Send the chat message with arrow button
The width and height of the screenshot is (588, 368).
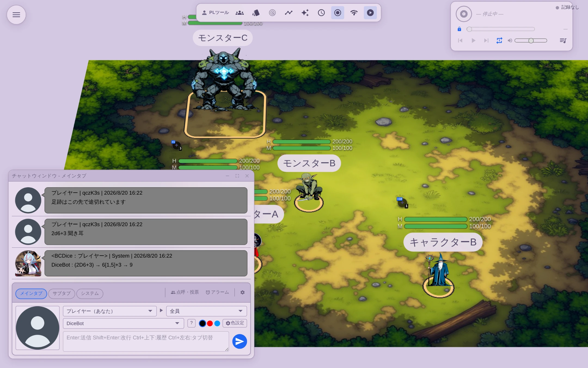pyautogui.click(x=240, y=341)
